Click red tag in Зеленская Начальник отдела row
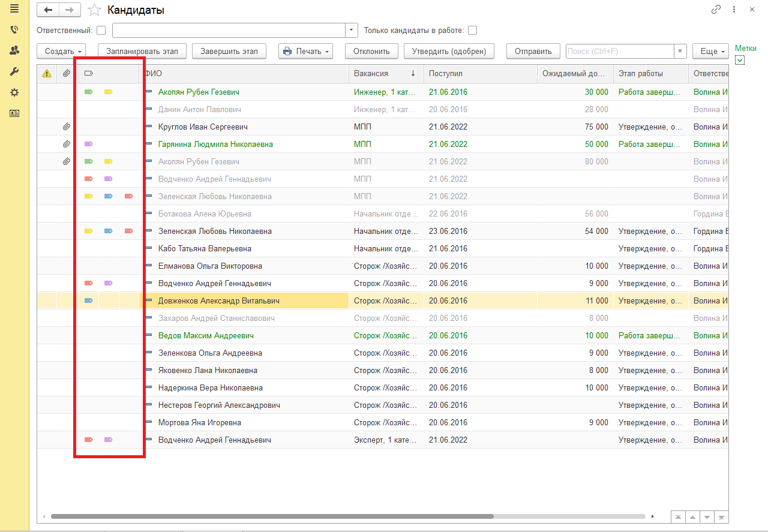This screenshot has height=532, width=768. [x=128, y=232]
